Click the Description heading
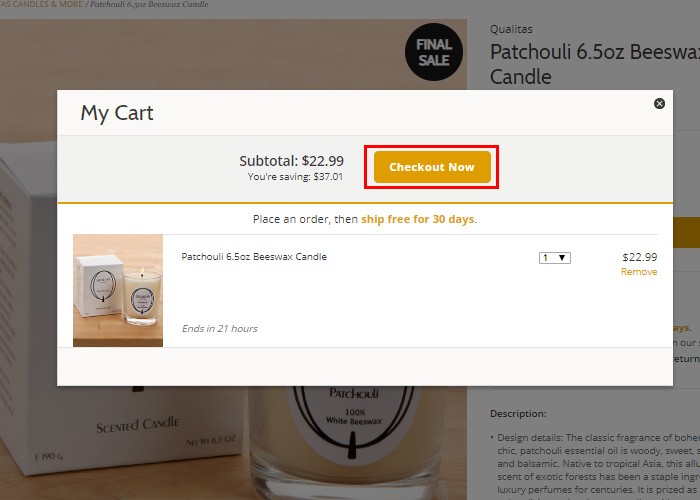 [518, 413]
